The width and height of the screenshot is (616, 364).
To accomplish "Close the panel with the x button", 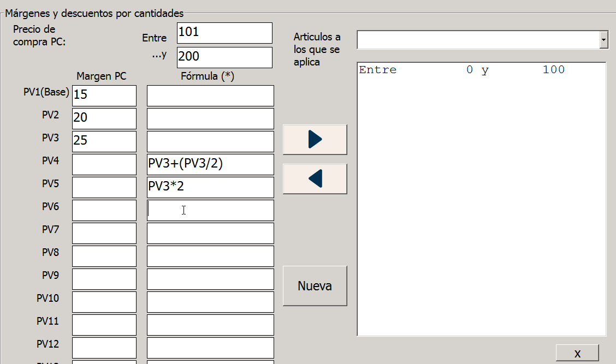I will coord(577,353).
